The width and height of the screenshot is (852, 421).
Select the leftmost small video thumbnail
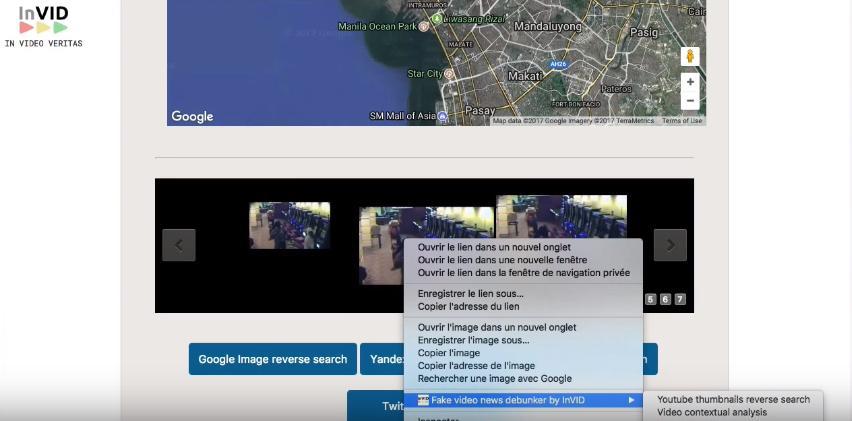(290, 225)
